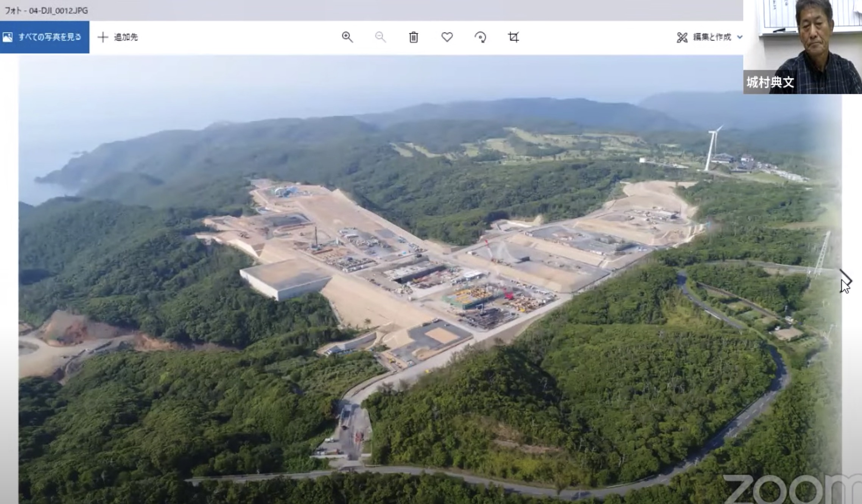Click the '追加先' add-to button

[x=118, y=37]
